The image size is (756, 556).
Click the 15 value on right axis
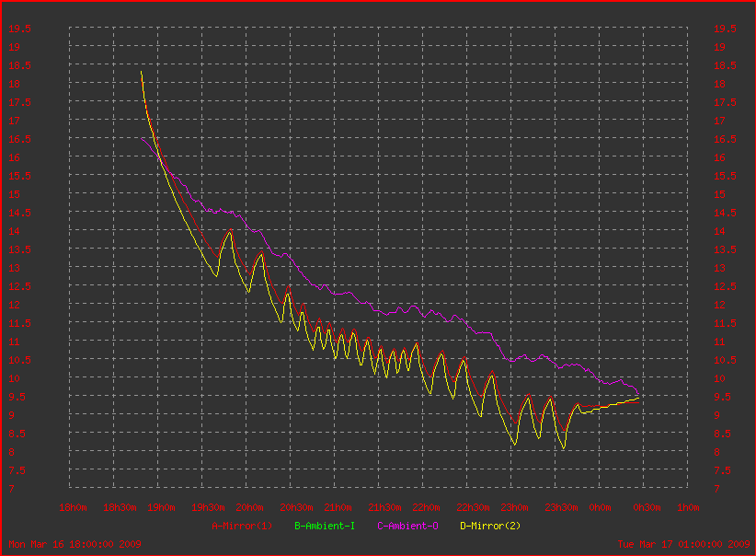click(719, 194)
